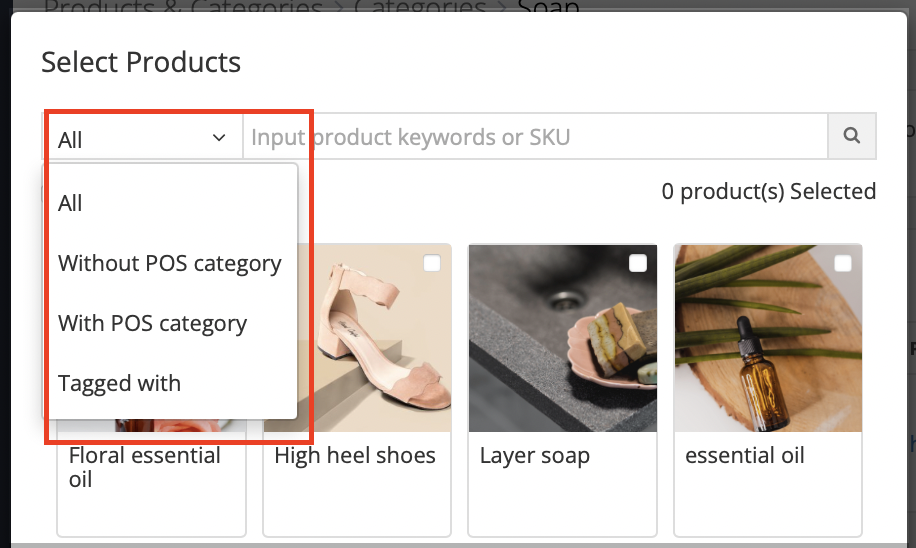916x548 pixels.
Task: Click the Layer soap product name
Action: (x=535, y=456)
